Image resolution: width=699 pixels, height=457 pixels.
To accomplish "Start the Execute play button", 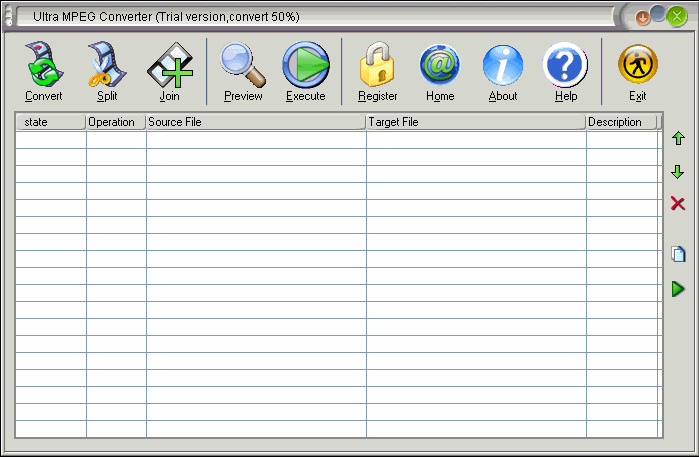I will click(x=306, y=72).
